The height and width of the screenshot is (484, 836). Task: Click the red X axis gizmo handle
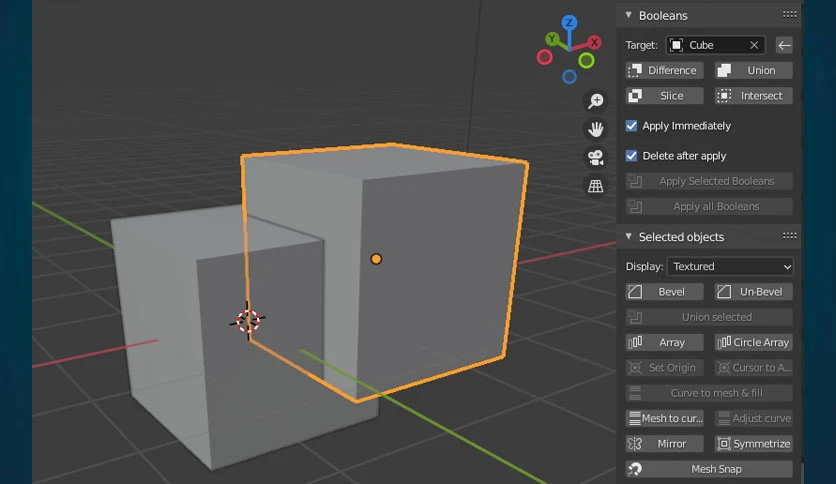[594, 42]
